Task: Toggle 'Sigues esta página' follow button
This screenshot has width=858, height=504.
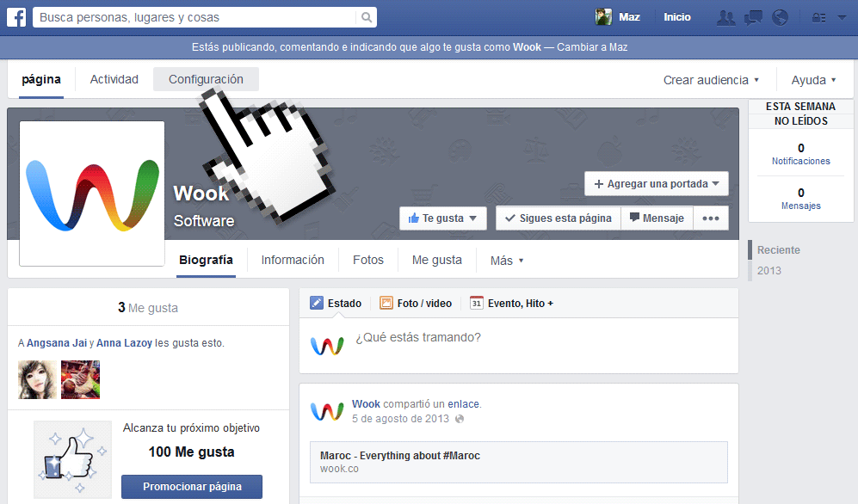Action: [x=559, y=218]
